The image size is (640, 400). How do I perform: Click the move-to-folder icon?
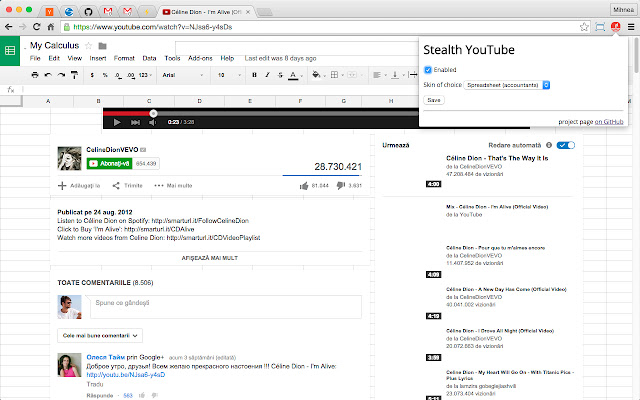coord(102,46)
